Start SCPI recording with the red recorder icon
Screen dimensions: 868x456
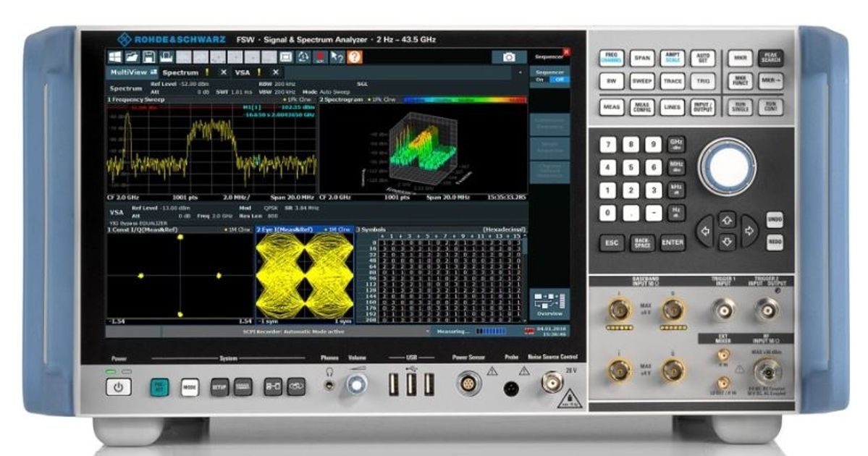pos(321,56)
